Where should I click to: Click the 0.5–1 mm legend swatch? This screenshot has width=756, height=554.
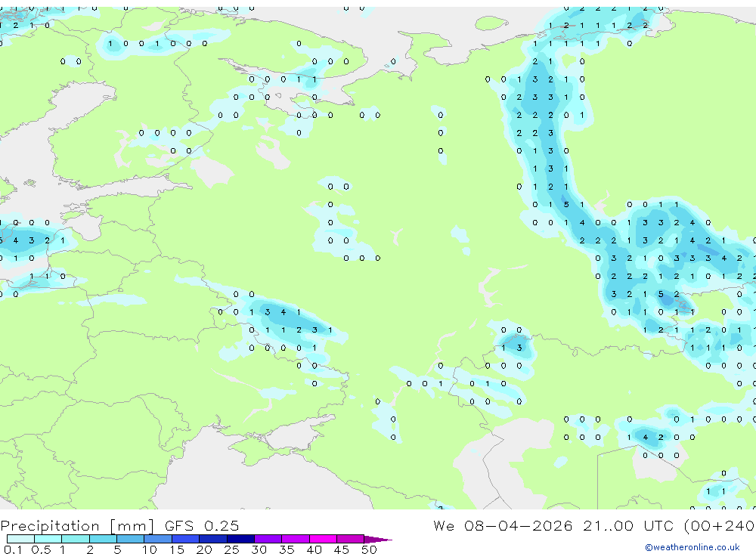tap(48, 539)
